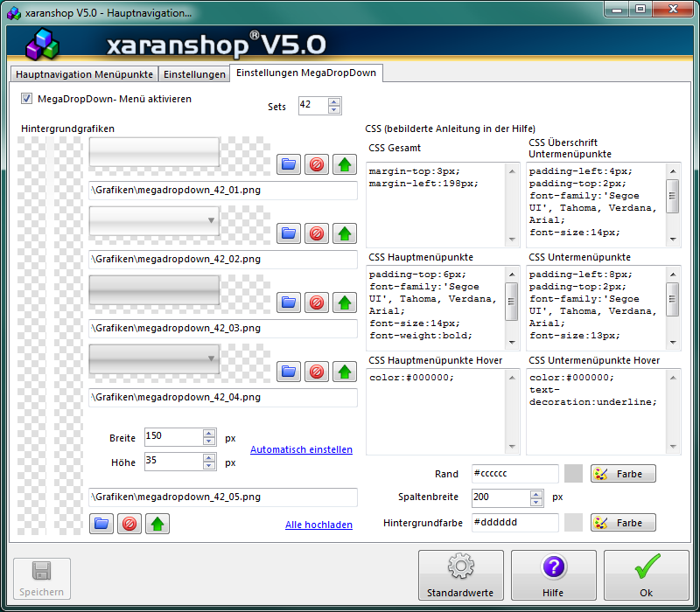
Task: Decrease the Höhe value
Action: (x=209, y=466)
